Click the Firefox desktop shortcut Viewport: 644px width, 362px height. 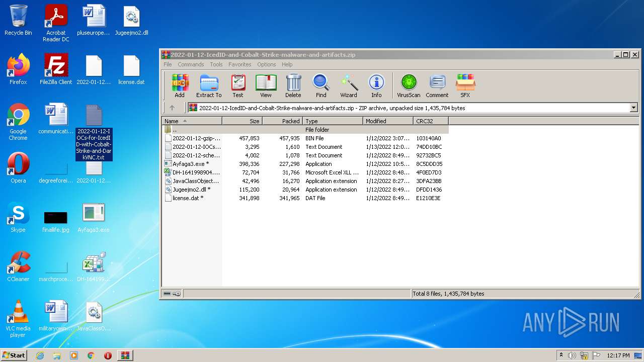click(18, 69)
